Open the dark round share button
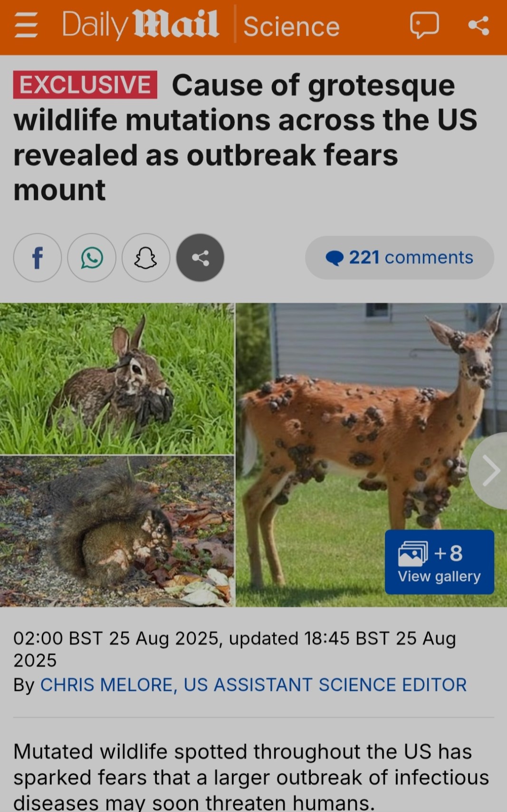 pyautogui.click(x=200, y=258)
